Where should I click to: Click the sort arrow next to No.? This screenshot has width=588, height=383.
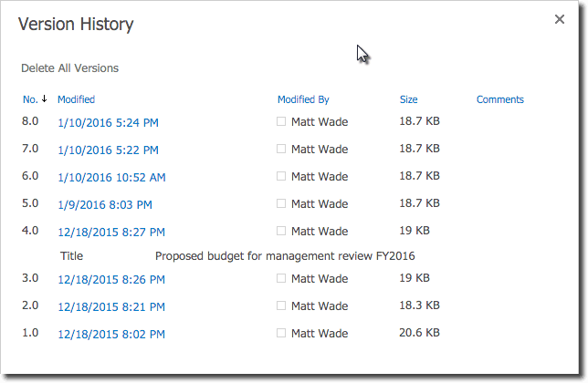44,99
